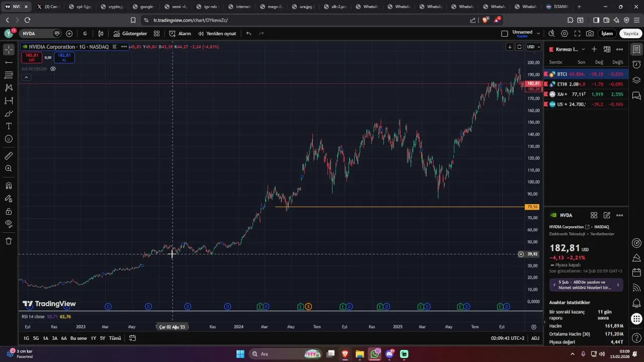Open the chats panel icon
Screen dimensions: 644x362
636,96
